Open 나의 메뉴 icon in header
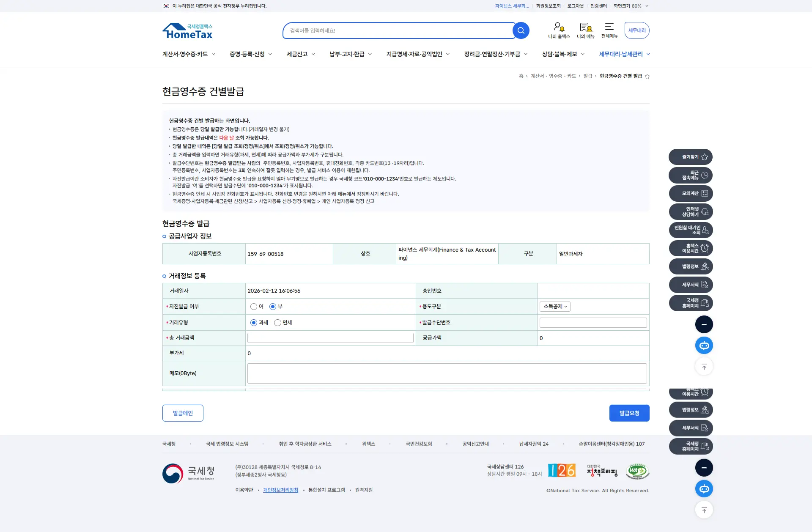 tap(585, 28)
